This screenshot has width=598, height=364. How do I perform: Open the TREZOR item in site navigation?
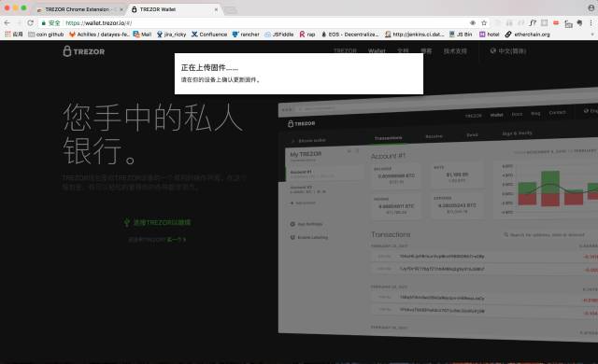pyautogui.click(x=345, y=50)
